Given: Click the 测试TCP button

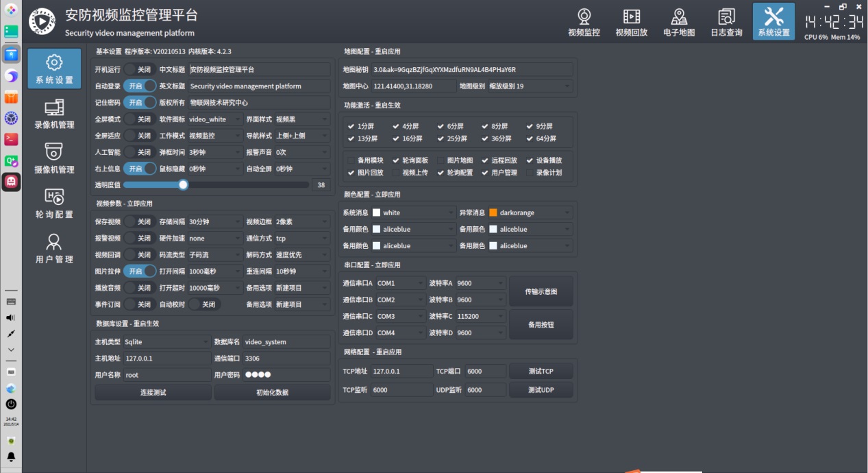Looking at the screenshot, I should (x=541, y=372).
